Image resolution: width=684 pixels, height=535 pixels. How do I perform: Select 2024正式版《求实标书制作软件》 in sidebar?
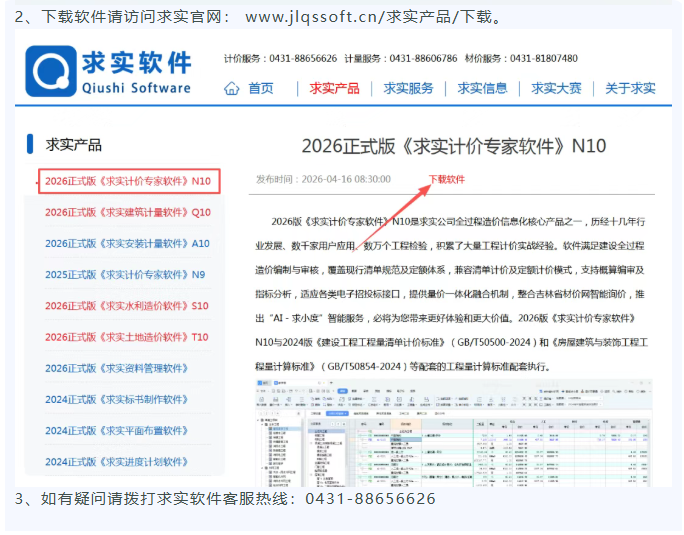(116, 400)
